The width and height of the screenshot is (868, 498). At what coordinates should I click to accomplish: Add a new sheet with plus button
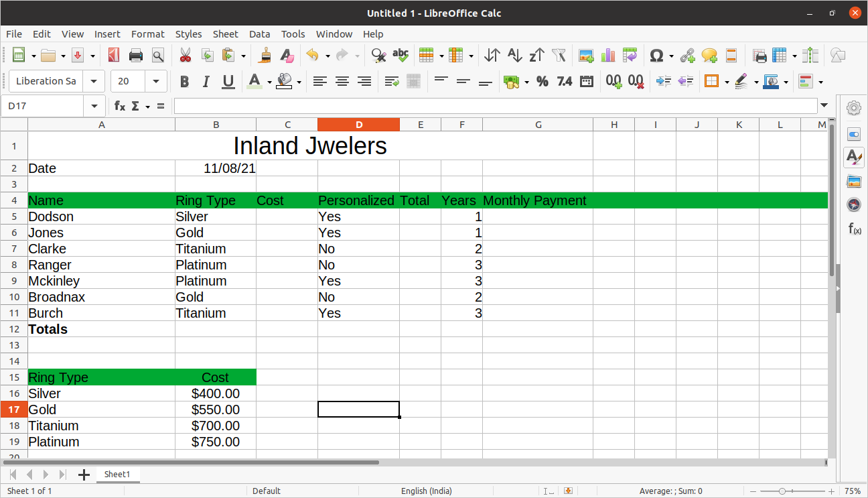point(84,475)
